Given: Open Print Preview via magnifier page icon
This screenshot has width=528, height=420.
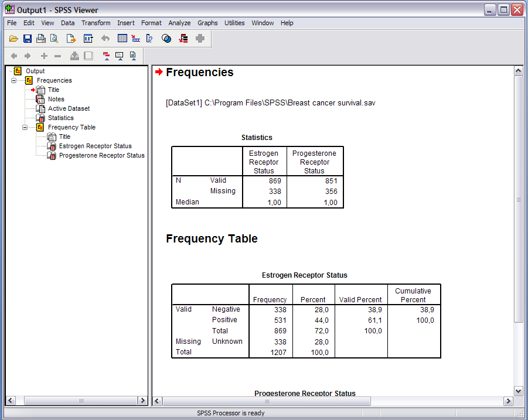Looking at the screenshot, I should 54,39.
